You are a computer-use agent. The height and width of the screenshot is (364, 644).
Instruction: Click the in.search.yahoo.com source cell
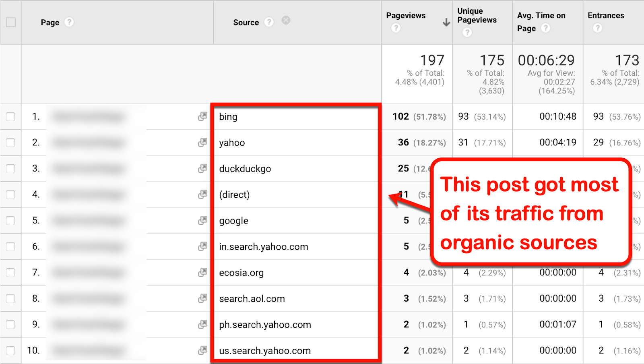point(297,246)
